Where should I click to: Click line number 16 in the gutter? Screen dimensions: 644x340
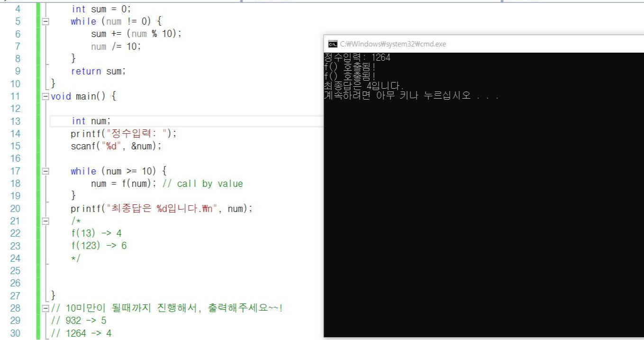click(15, 158)
